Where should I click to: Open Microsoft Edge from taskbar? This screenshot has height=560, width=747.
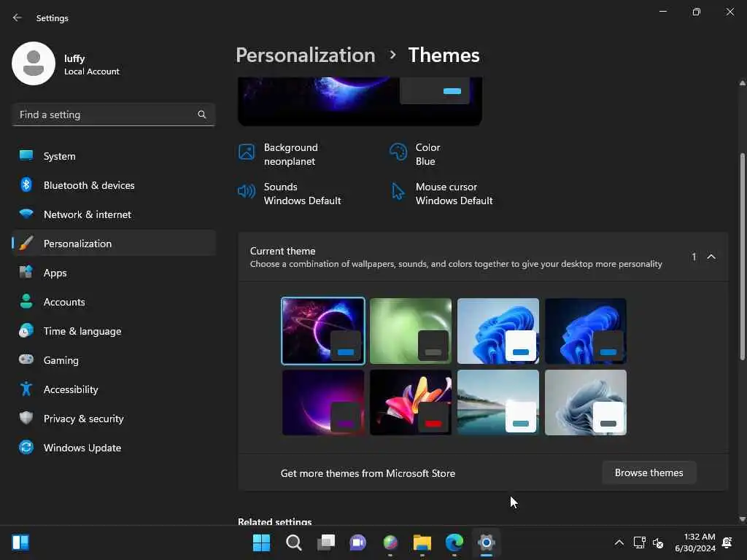point(454,542)
